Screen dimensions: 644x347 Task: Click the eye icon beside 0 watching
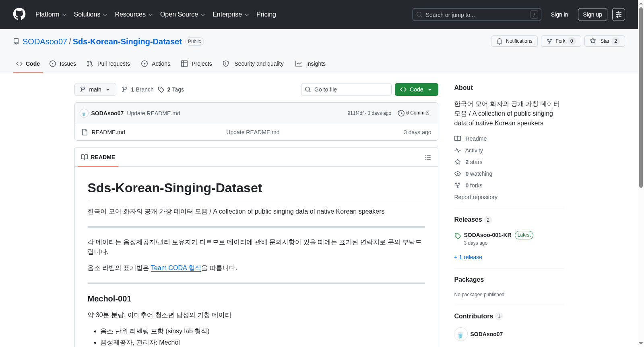coord(458,174)
